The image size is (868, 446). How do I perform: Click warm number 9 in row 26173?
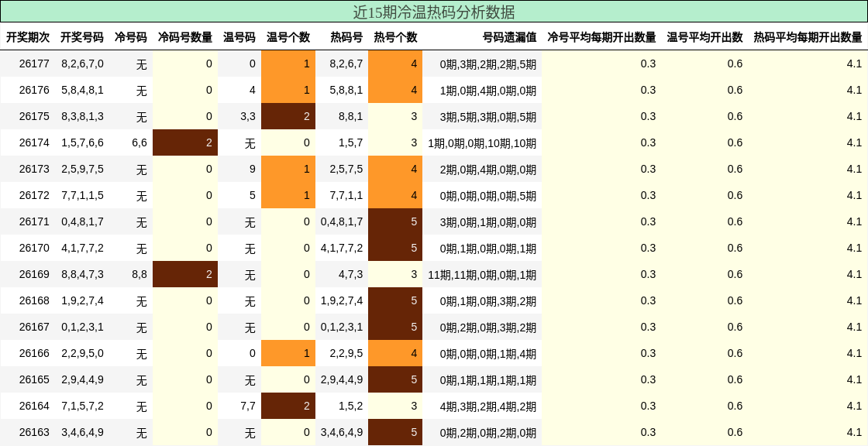253,169
